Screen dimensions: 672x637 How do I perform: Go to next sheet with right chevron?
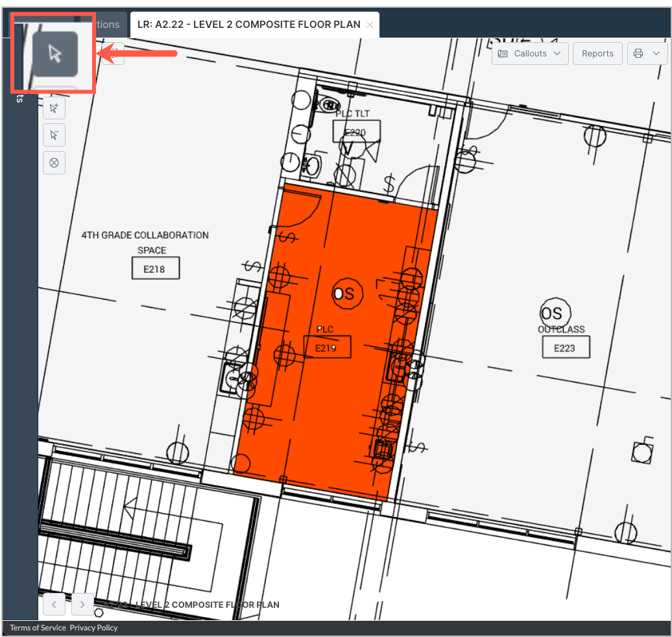point(82,604)
